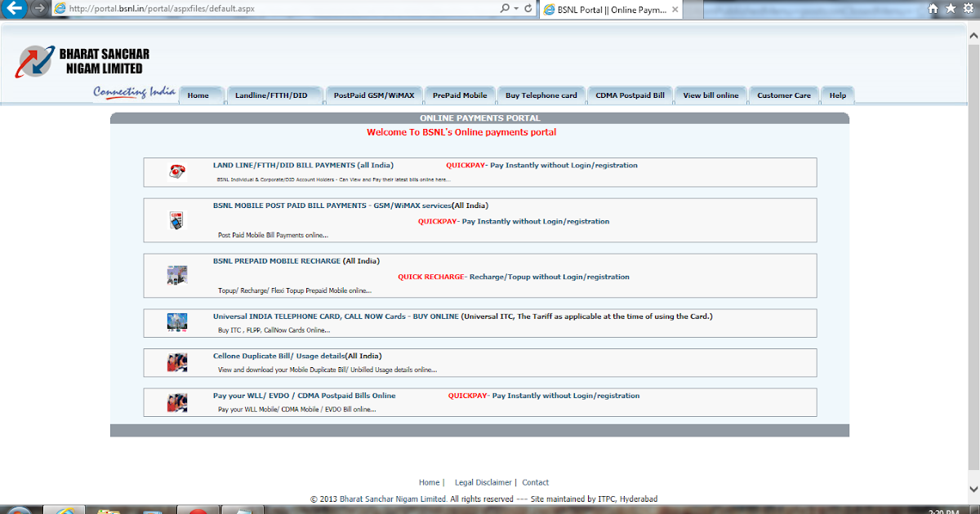Click 'Topup/ Recharge/ Flexi Topup Prepaid Mobile online...' text
This screenshot has height=514, width=980.
click(294, 290)
